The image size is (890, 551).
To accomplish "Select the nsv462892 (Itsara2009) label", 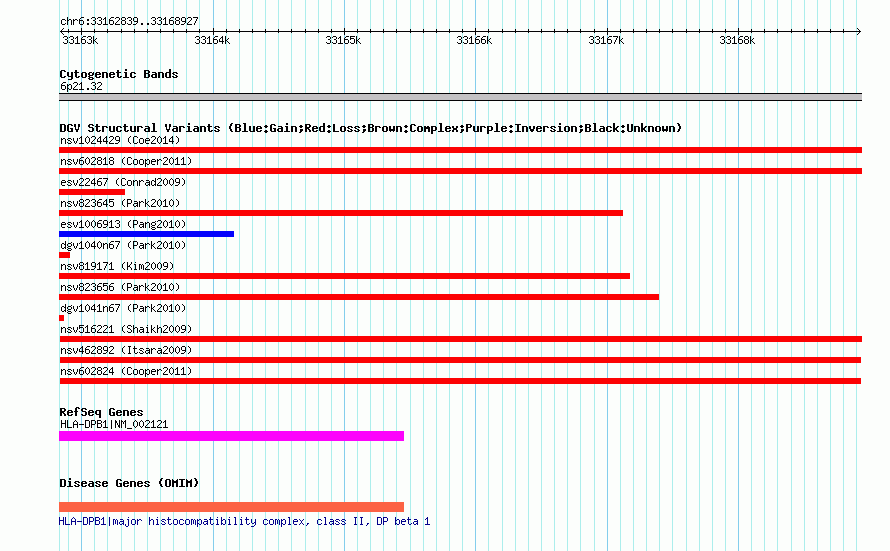I will point(126,350).
